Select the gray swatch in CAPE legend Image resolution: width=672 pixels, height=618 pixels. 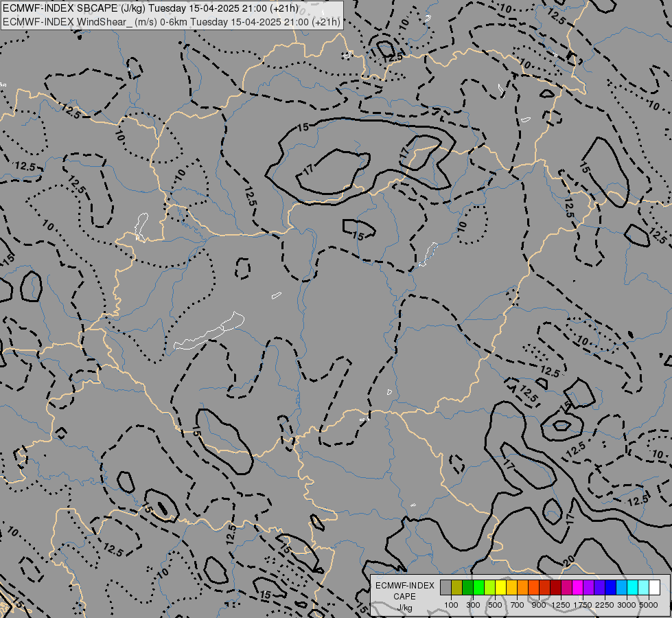tap(445, 587)
